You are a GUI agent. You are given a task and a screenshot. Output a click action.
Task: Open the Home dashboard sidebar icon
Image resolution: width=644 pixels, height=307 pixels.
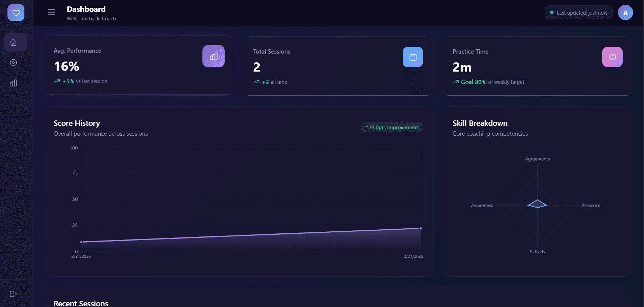point(14,42)
